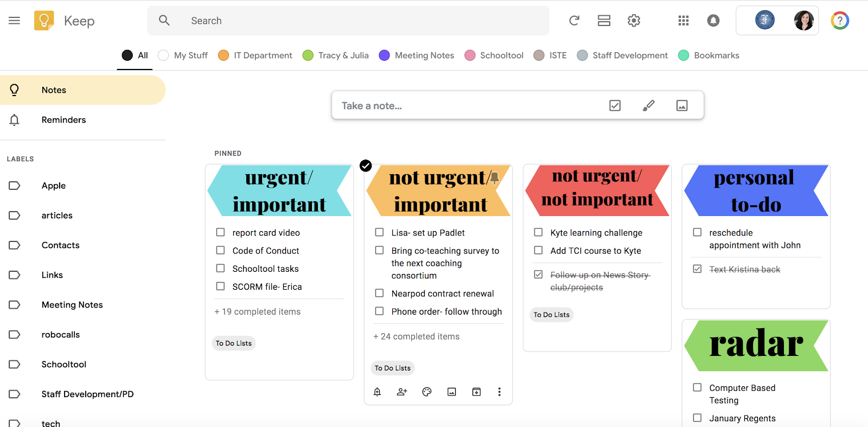Viewport: 868px width, 427px height.
Task: Open the radar note header
Action: [756, 345]
